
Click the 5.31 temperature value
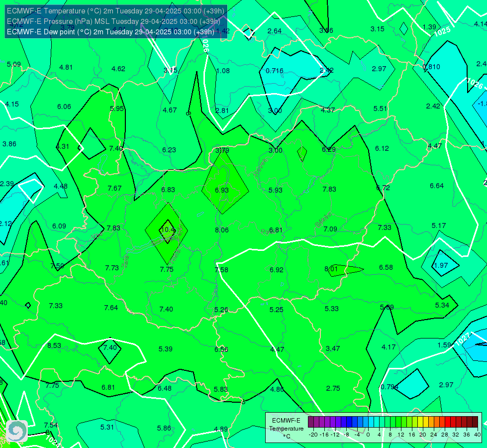click(107, 428)
